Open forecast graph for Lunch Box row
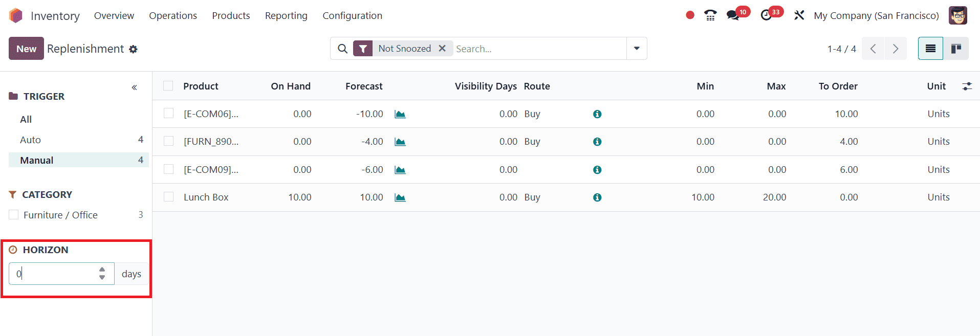Screen dimensions: 980x336 (x=400, y=197)
